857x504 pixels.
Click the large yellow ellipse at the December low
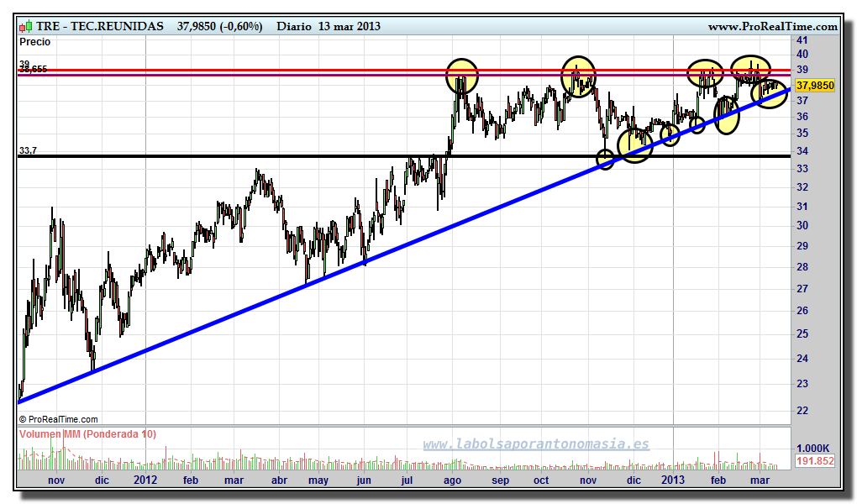(x=634, y=144)
